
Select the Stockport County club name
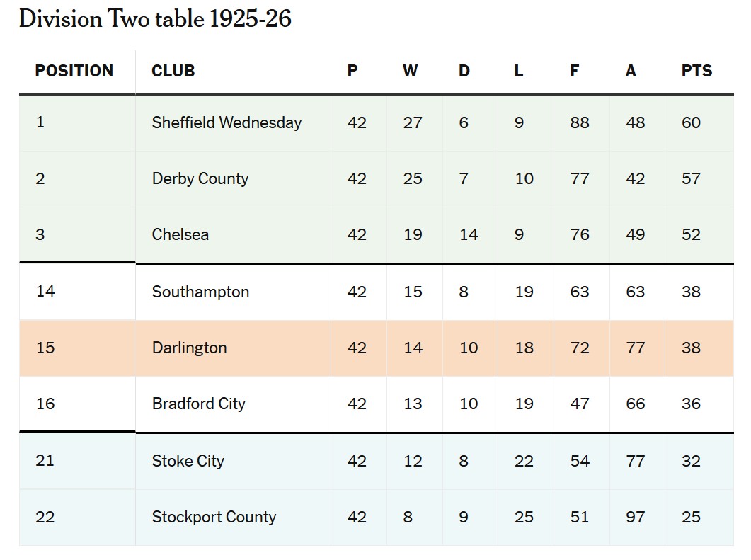pyautogui.click(x=214, y=517)
